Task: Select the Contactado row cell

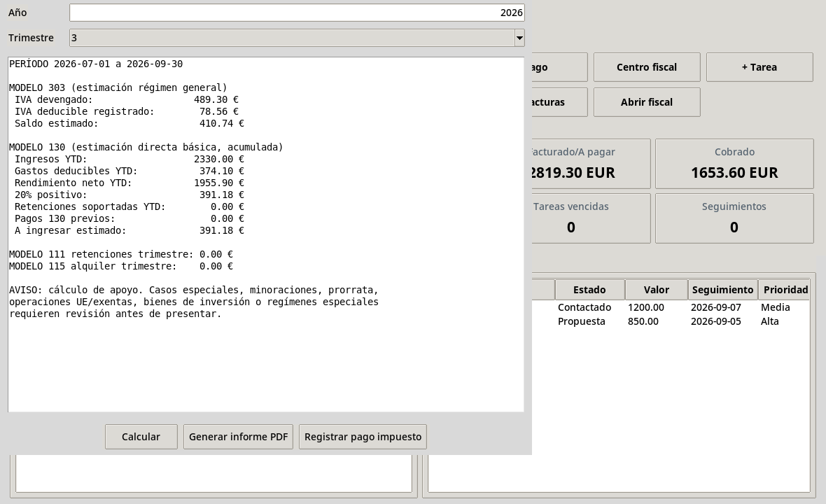Action: click(x=584, y=307)
